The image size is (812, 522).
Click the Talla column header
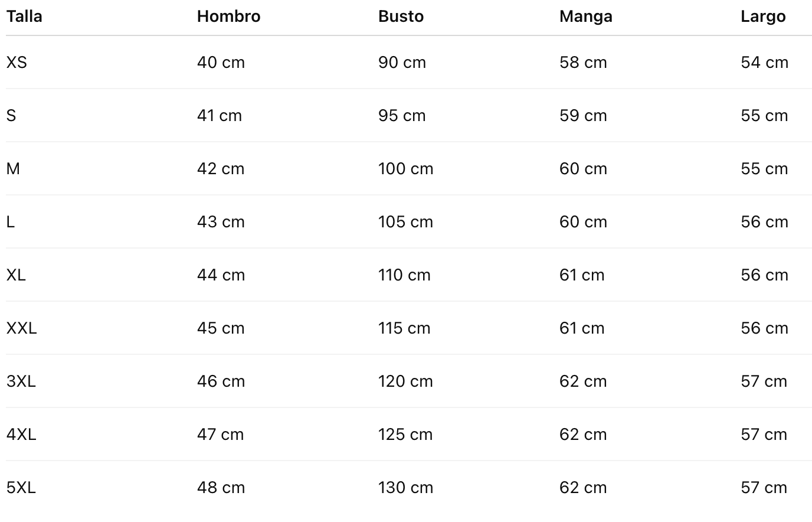[24, 17]
